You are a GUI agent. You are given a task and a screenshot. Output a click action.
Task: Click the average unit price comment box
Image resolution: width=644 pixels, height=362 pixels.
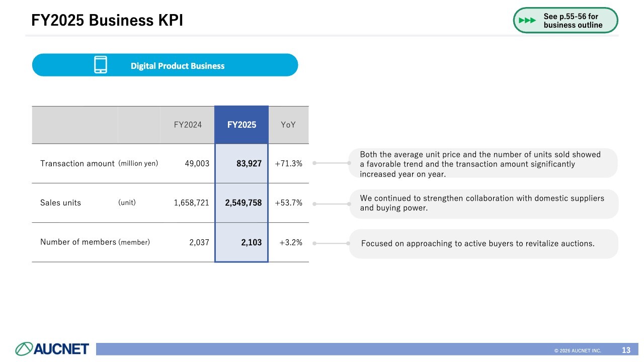tap(482, 163)
